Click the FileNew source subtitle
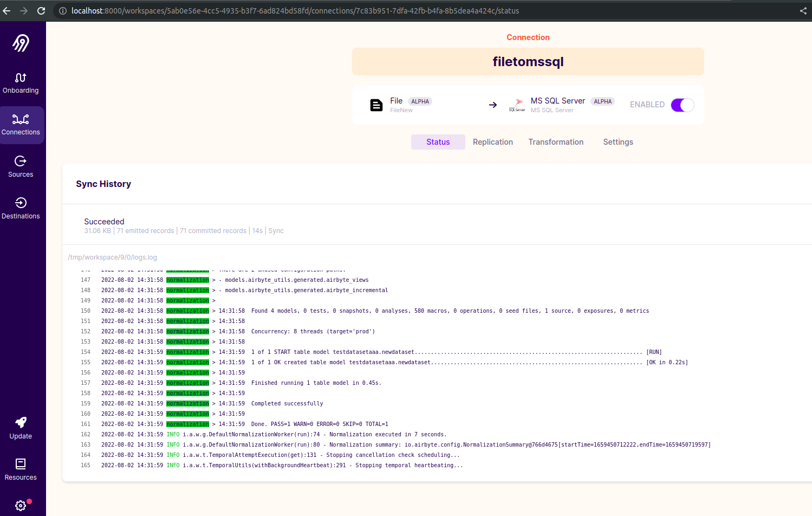Screen dimensions: 812x516 pyautogui.click(x=401, y=110)
